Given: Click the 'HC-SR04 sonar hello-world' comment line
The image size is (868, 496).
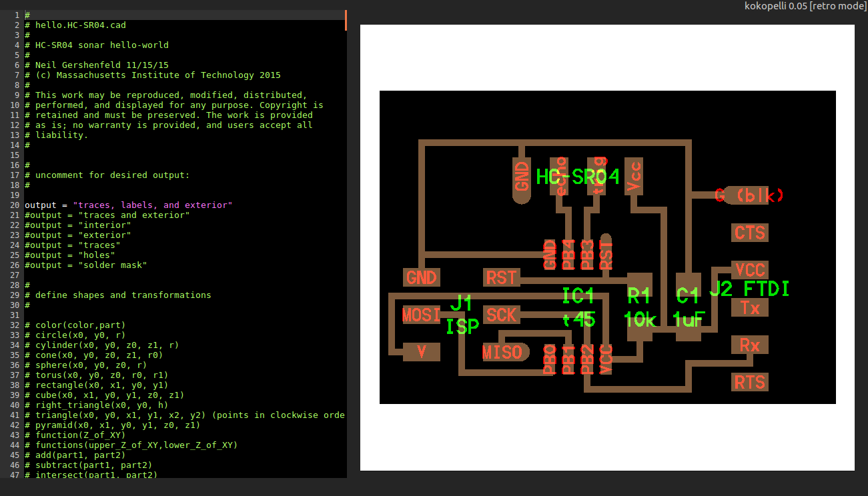Looking at the screenshot, I should 97,45.
